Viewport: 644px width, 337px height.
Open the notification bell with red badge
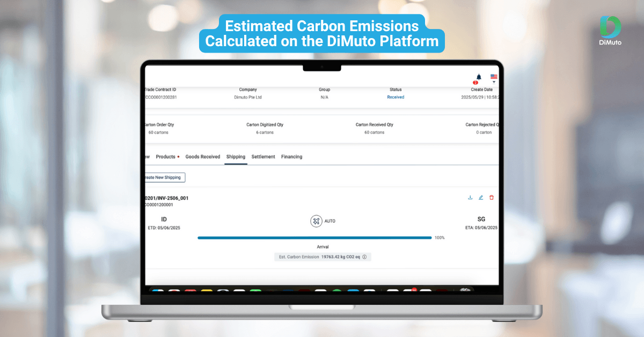pyautogui.click(x=478, y=78)
